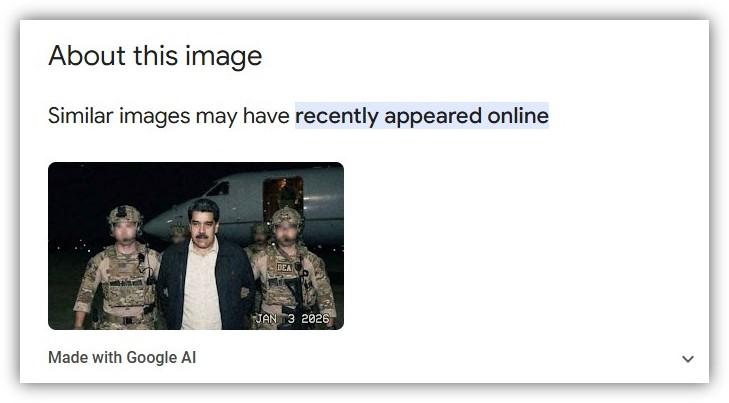Click the word "Similar" in the subtitle

point(80,116)
